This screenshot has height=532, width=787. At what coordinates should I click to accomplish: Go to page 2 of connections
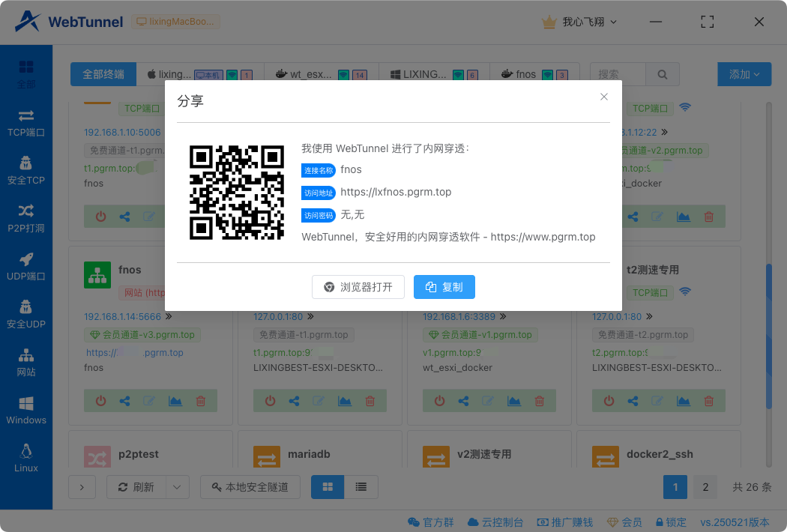pos(705,487)
